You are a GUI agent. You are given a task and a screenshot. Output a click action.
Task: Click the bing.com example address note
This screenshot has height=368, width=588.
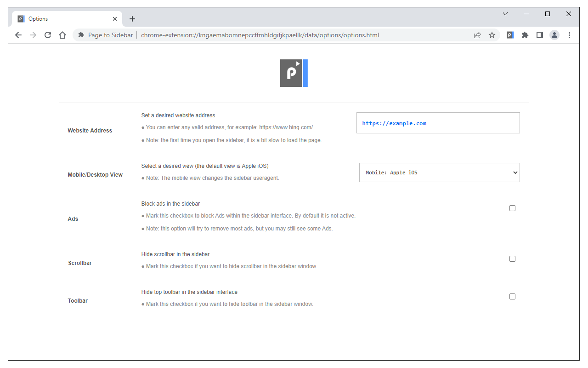coord(227,127)
